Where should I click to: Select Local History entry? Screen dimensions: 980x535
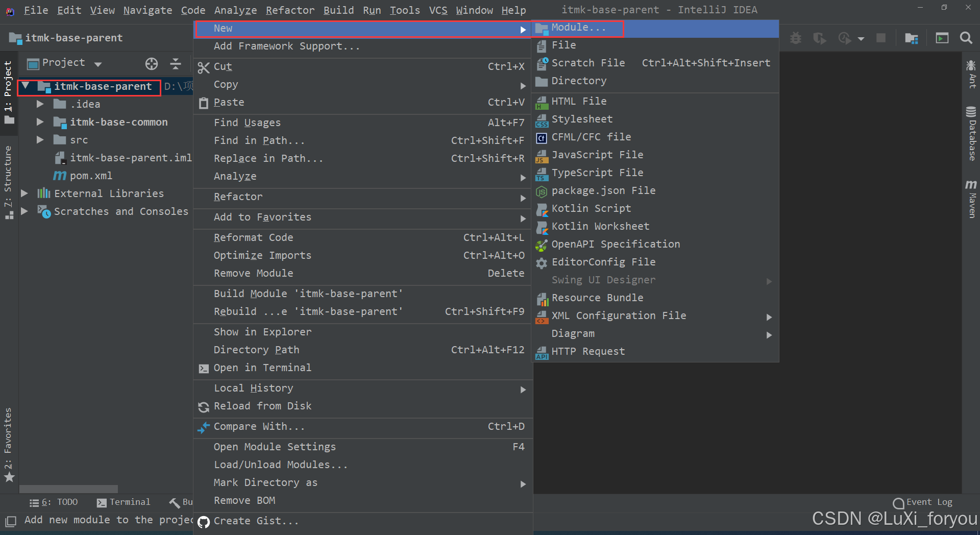[x=362, y=388]
